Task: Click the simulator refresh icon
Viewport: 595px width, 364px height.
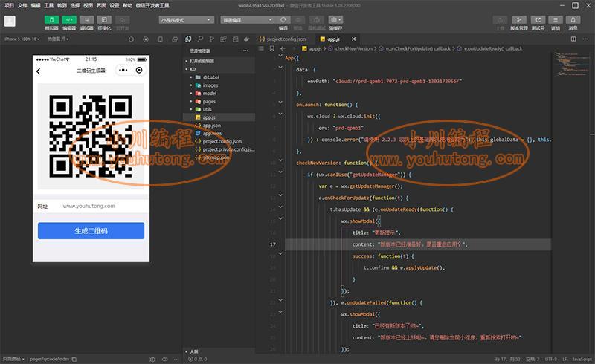Action: [x=132, y=39]
